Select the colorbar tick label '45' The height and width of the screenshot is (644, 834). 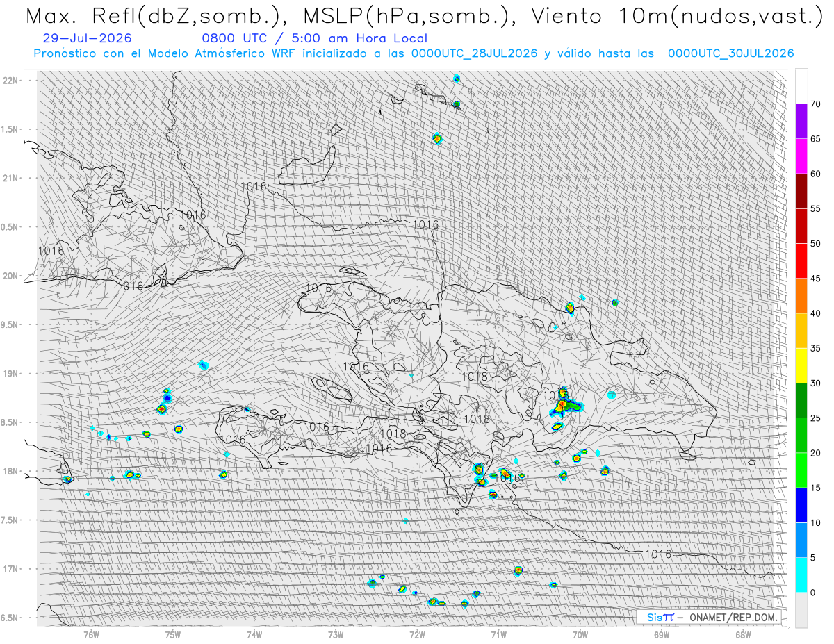pos(816,279)
